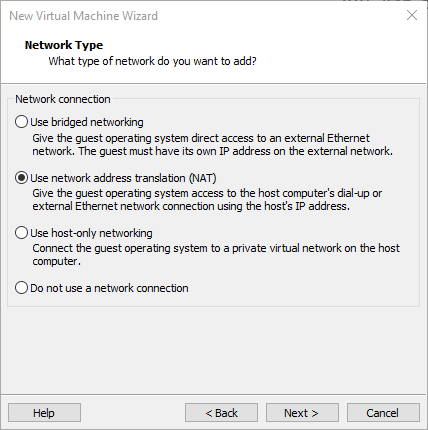The height and width of the screenshot is (430, 428).
Task: Open Help for the wizard
Action: 44,413
